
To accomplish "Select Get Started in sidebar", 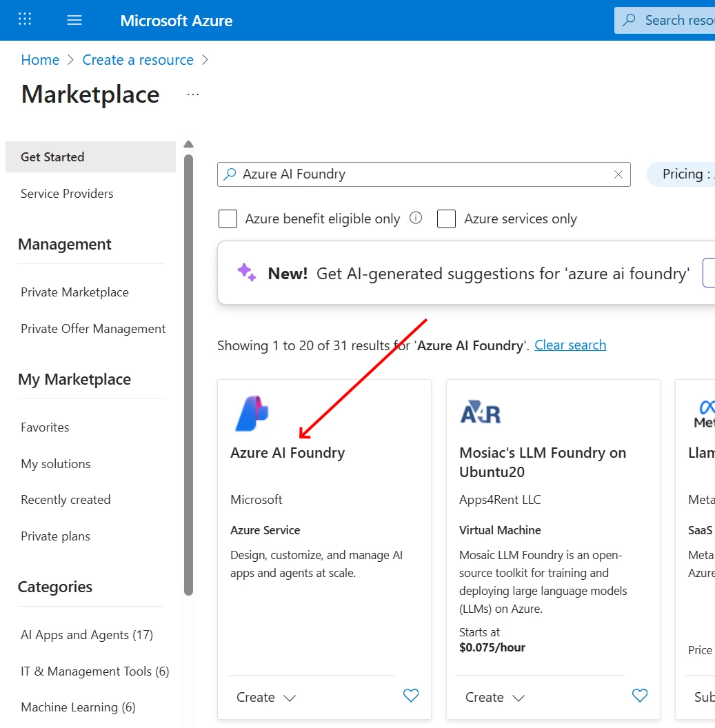I will (x=90, y=157).
